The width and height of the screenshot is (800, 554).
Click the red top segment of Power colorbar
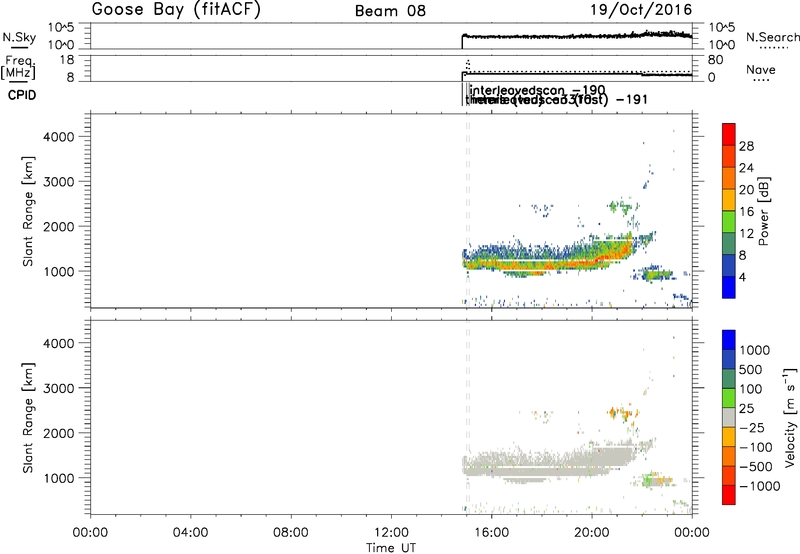point(729,134)
